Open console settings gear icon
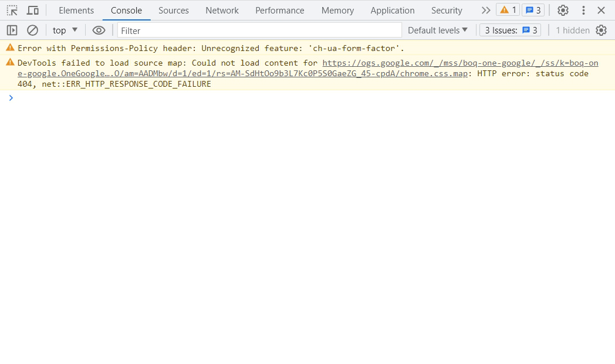The image size is (615, 364). pyautogui.click(x=602, y=30)
